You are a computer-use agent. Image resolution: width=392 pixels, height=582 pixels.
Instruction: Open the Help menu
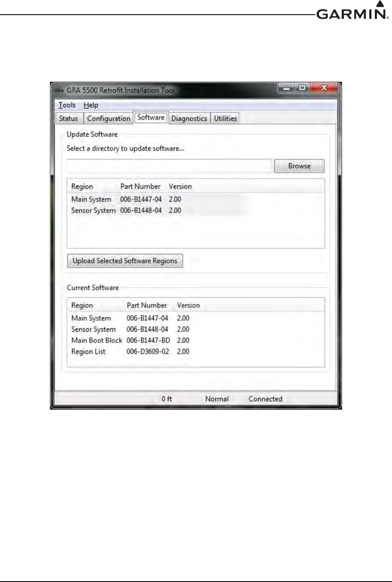tap(91, 105)
